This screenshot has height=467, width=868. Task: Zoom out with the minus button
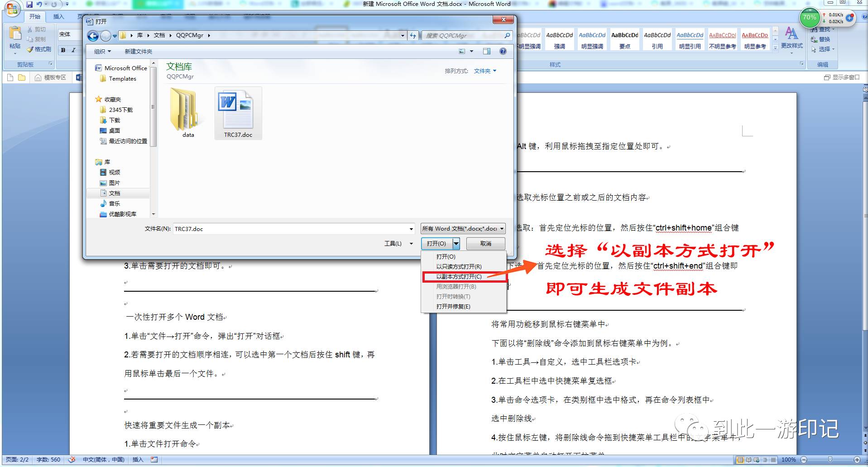[803, 460]
